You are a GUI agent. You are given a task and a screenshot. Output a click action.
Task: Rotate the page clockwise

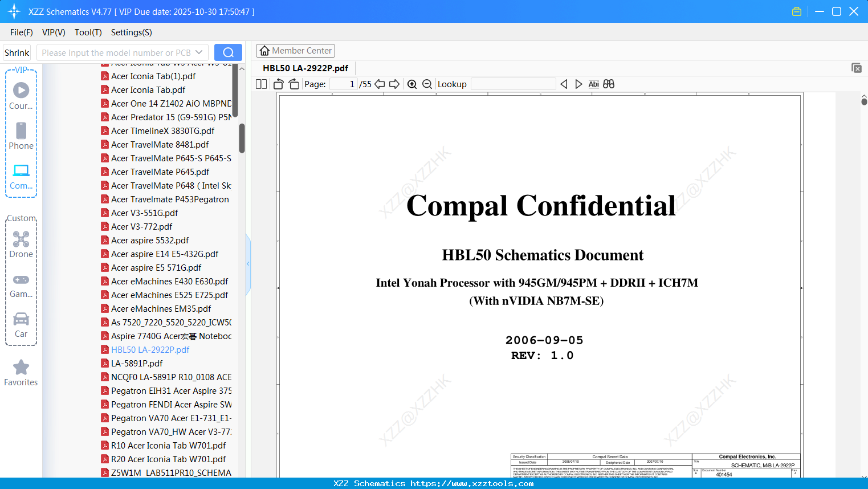click(294, 84)
